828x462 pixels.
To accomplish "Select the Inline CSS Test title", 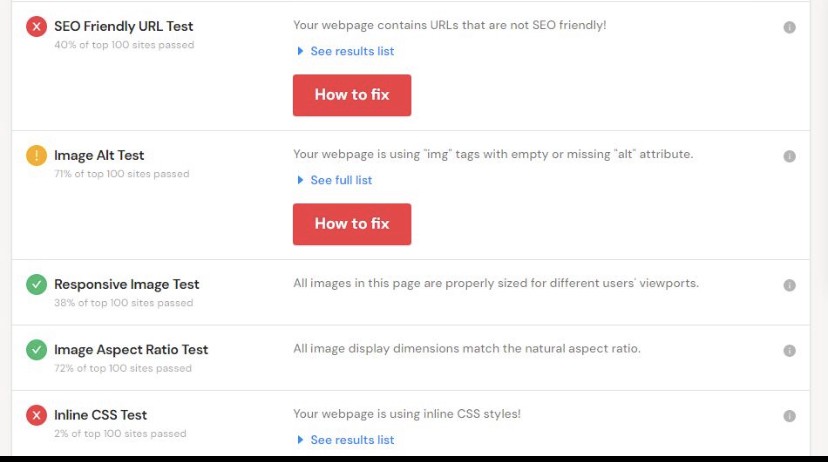I will point(100,415).
